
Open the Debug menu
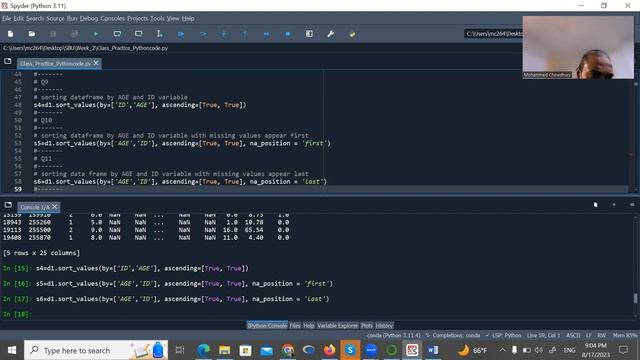tap(89, 18)
